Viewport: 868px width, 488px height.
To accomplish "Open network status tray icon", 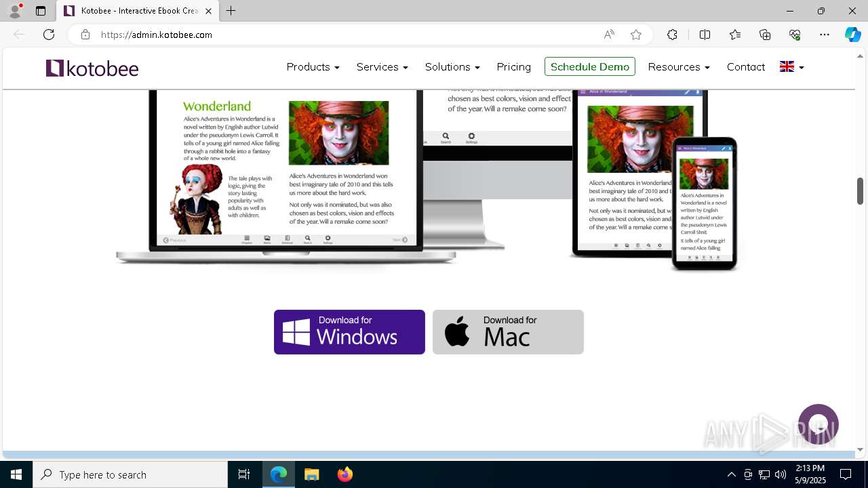I will (x=764, y=474).
